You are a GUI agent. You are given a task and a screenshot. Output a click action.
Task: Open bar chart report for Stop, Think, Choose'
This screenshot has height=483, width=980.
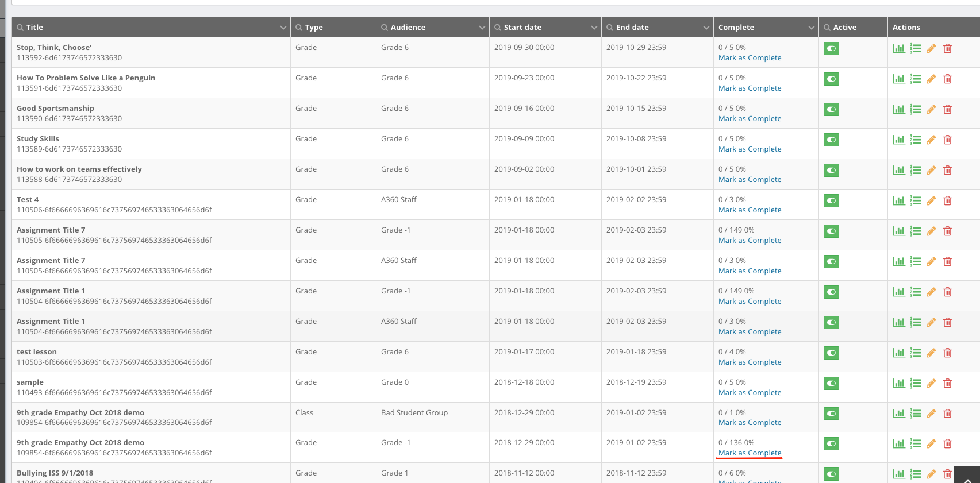pos(899,49)
